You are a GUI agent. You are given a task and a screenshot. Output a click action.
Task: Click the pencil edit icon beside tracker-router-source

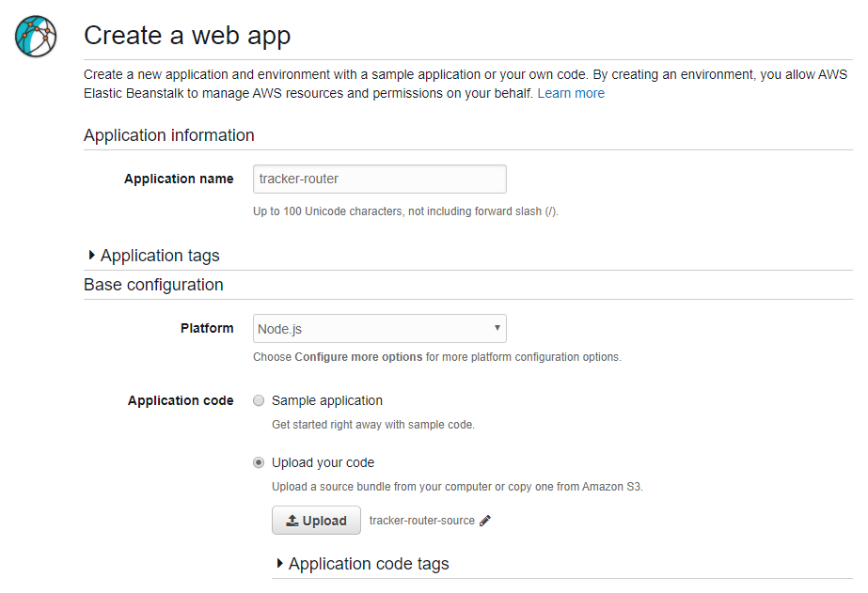(485, 521)
